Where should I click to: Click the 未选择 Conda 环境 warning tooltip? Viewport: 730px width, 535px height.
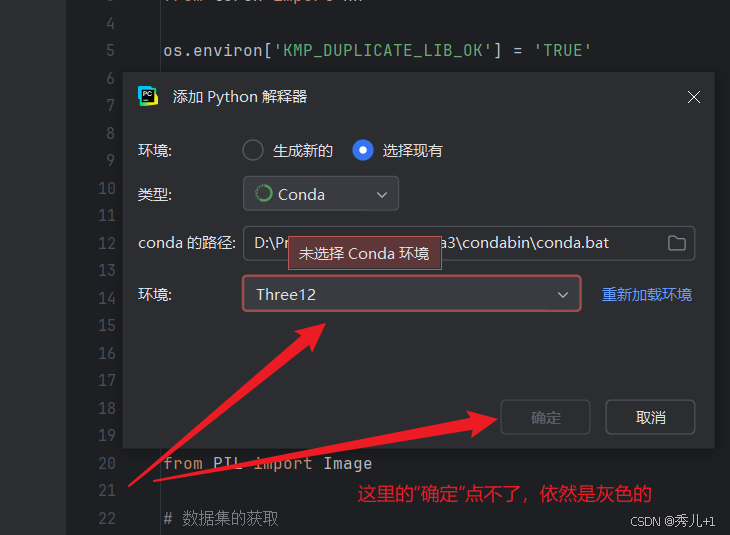click(x=365, y=253)
